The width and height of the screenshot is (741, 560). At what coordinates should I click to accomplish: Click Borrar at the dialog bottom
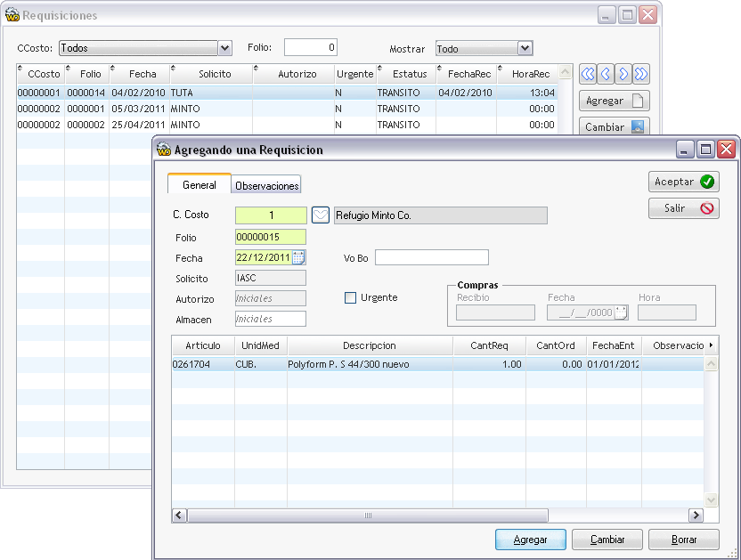[683, 540]
